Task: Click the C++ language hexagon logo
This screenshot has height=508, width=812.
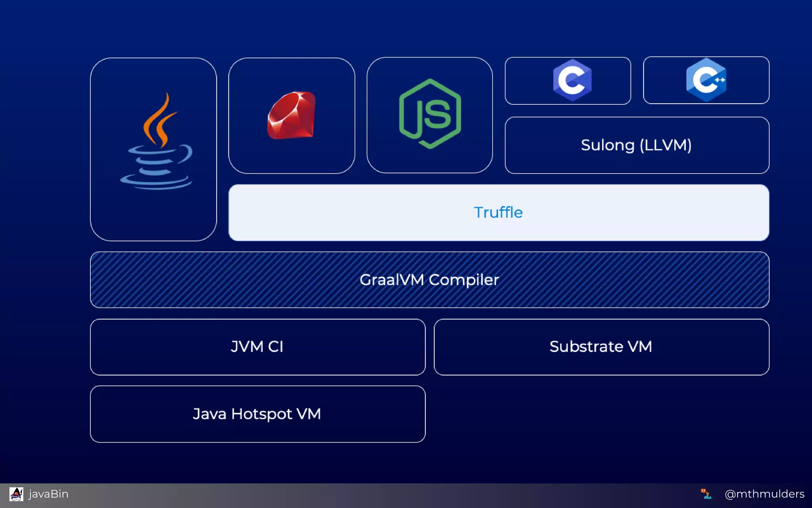Action: pos(706,80)
